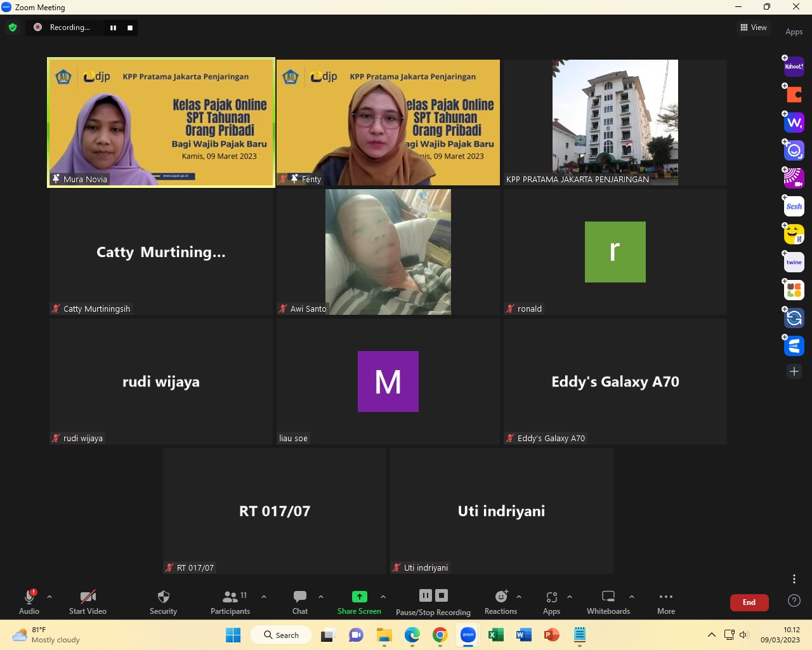Click Share Screen button
The image size is (812, 650).
pyautogui.click(x=359, y=602)
